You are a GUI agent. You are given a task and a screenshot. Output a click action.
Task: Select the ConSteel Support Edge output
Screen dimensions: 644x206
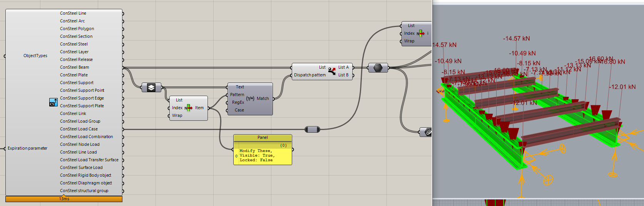click(82, 98)
